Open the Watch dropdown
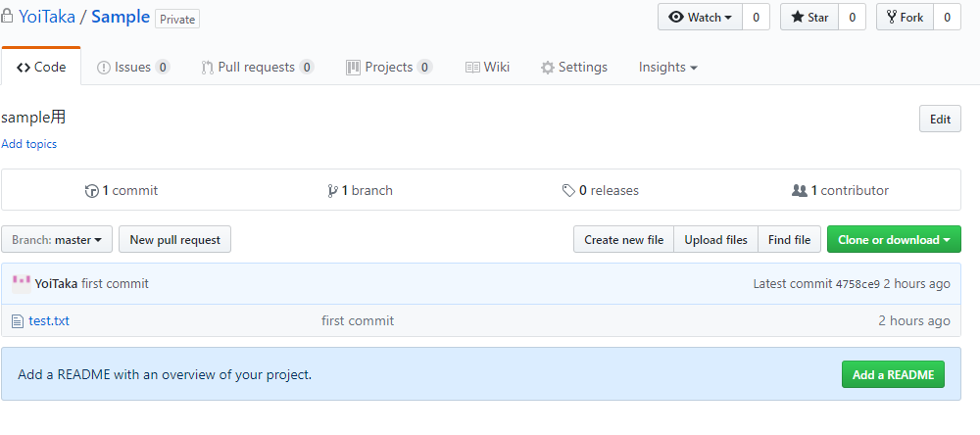 click(700, 17)
